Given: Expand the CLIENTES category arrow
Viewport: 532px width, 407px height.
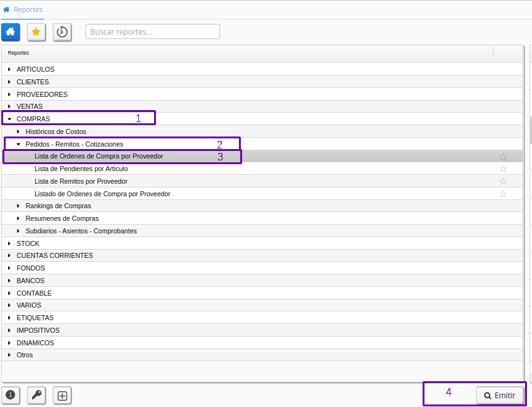Looking at the screenshot, I should [x=9, y=82].
